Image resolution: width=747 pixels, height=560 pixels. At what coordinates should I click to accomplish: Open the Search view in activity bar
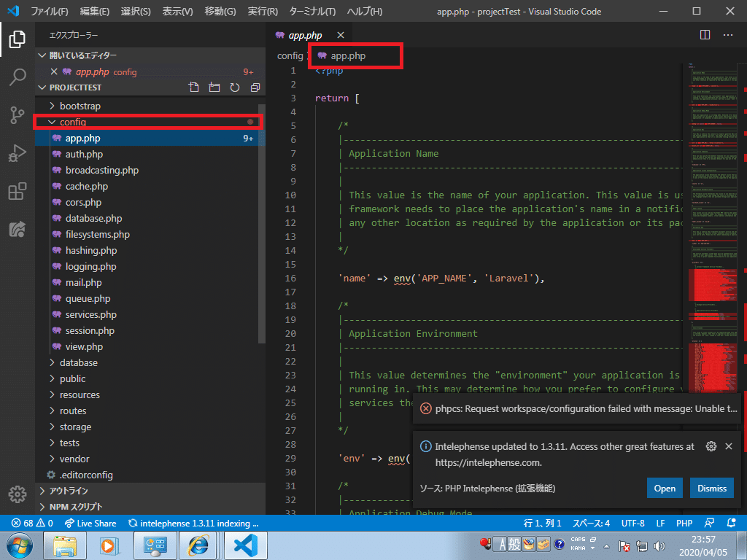pos(18,77)
